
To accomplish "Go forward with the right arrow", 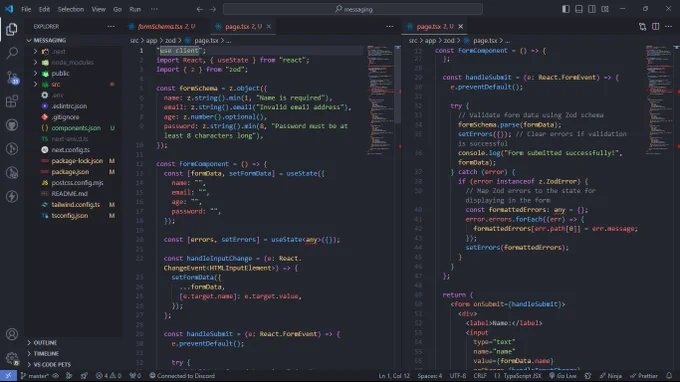I will point(213,9).
